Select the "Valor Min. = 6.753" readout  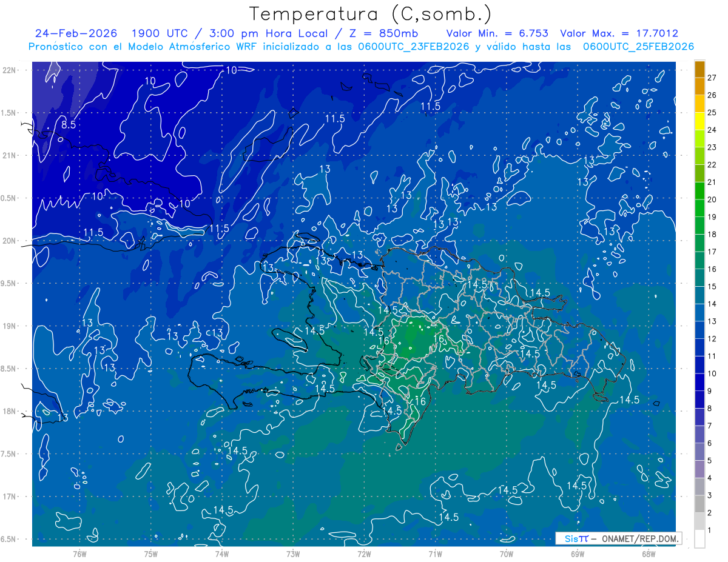pyautogui.click(x=497, y=33)
